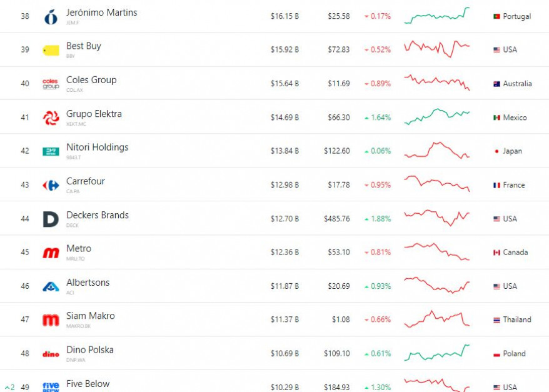549x392 pixels.
Task: Open the Siam Makro company page
Action: click(91, 316)
